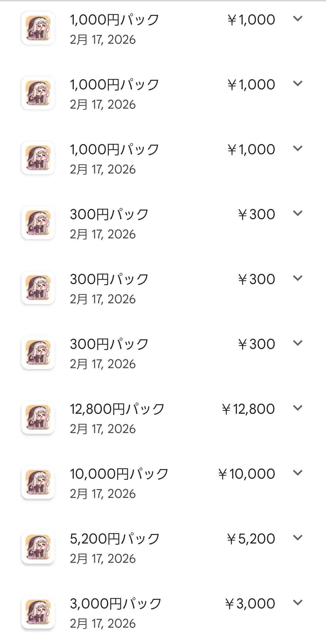Tap the app icon beside 10,000円パック
Image resolution: width=326 pixels, height=644 pixels.
click(x=38, y=482)
